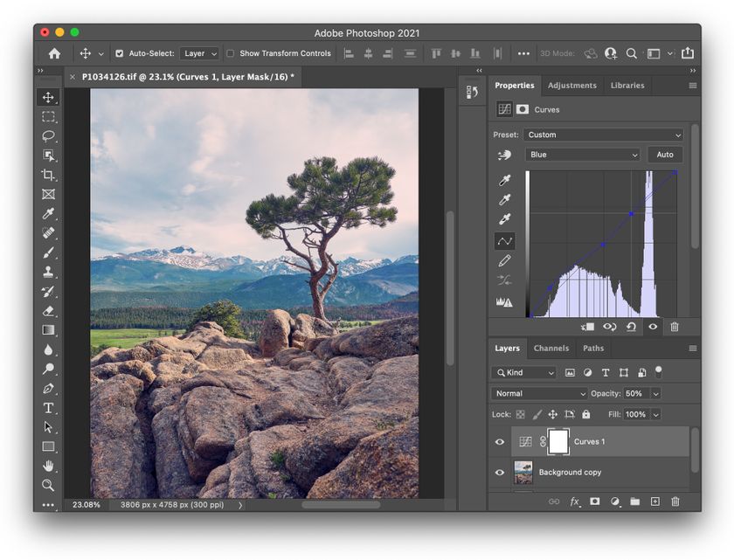Click the Add Layer Mask icon
Viewport: 734px width, 560px height.
pos(596,501)
